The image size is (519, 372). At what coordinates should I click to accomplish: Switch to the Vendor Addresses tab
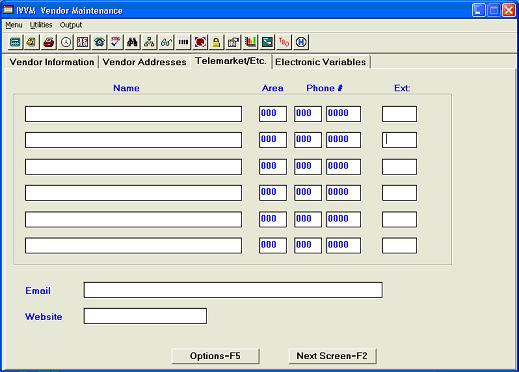coord(144,62)
